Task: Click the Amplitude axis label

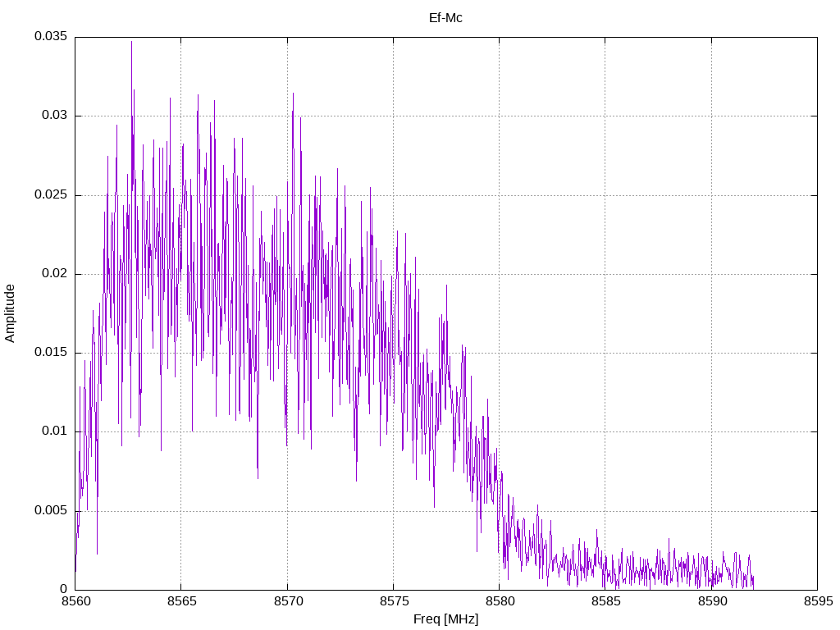Action: pyautogui.click(x=10, y=313)
